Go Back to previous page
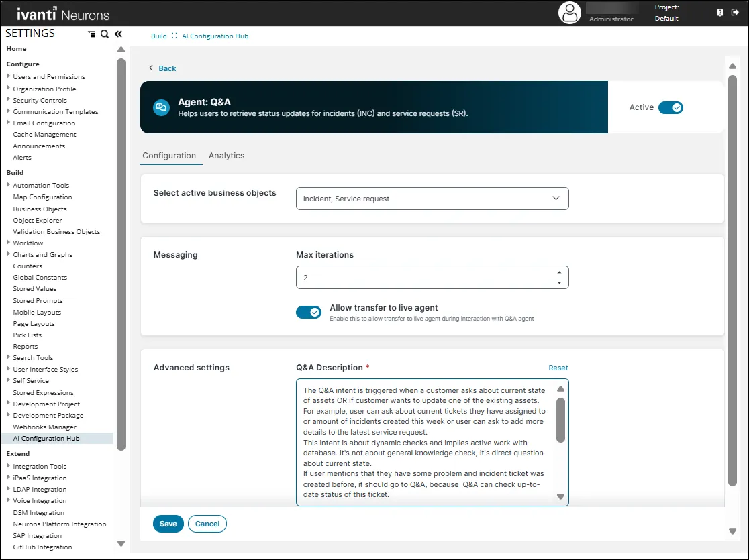This screenshot has height=560, width=749. [x=162, y=68]
